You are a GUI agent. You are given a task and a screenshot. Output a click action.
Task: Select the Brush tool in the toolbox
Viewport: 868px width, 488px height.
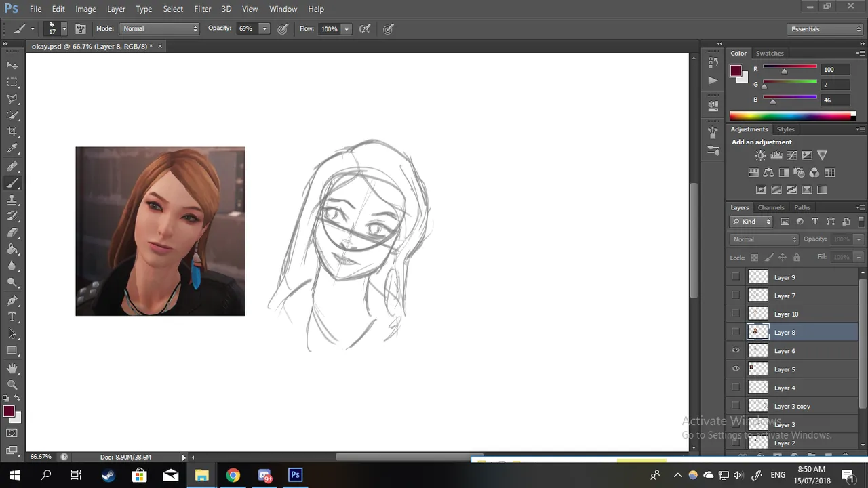click(x=12, y=184)
